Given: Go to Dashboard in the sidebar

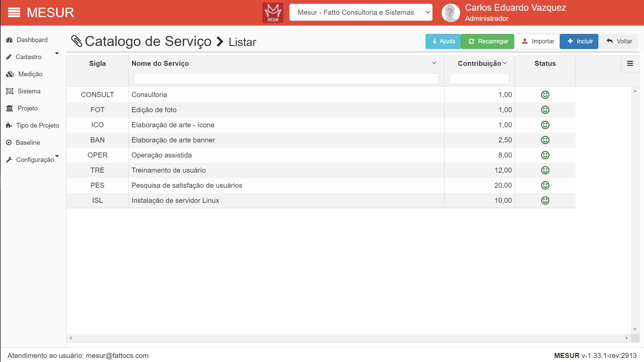Looking at the screenshot, I should 32,40.
